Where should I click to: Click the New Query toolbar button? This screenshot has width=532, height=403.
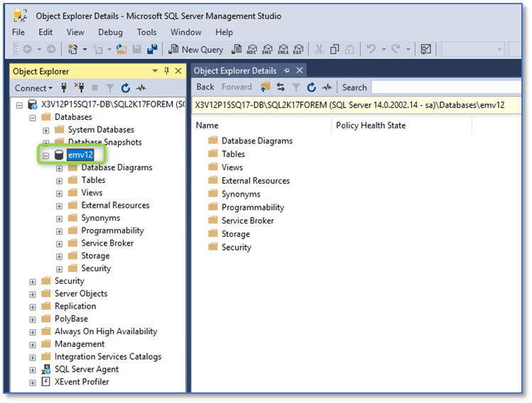(195, 50)
